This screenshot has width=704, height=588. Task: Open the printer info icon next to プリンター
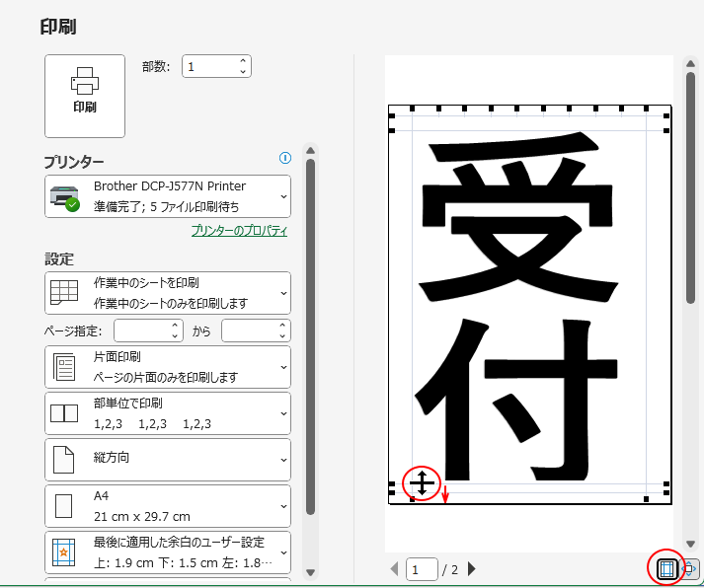(x=285, y=158)
